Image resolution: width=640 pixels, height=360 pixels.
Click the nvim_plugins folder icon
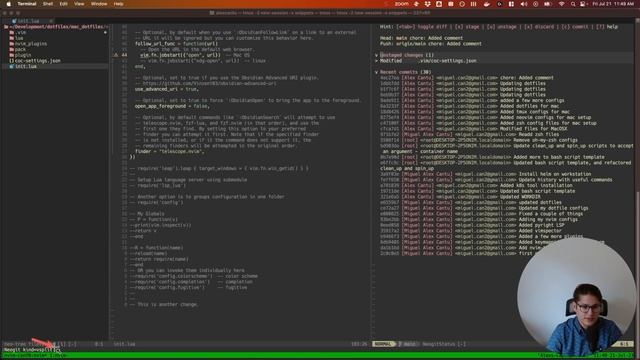12,44
